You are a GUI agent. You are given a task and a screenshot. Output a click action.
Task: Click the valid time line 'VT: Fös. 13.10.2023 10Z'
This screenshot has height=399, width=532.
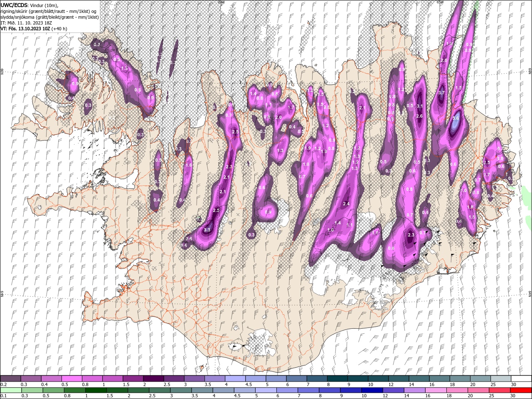pos(25,29)
